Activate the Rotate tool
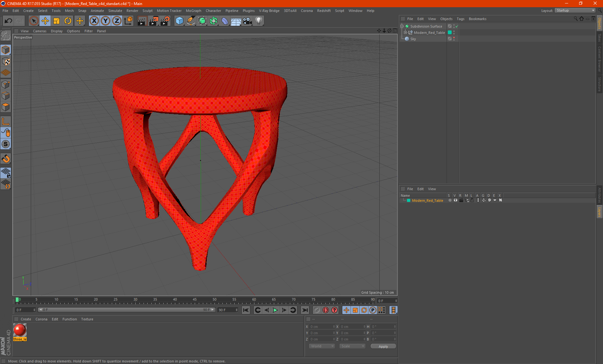This screenshot has height=364, width=603. click(x=68, y=21)
